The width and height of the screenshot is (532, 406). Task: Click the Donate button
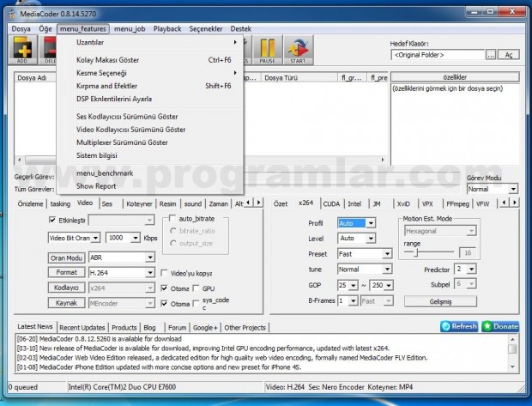coord(500,326)
